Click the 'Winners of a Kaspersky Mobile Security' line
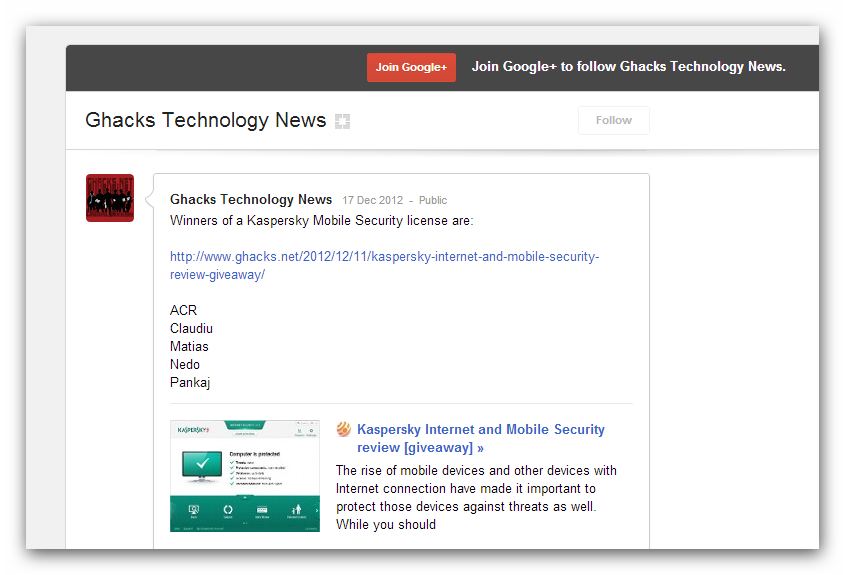Screen dimensions: 845x575 tap(322, 220)
